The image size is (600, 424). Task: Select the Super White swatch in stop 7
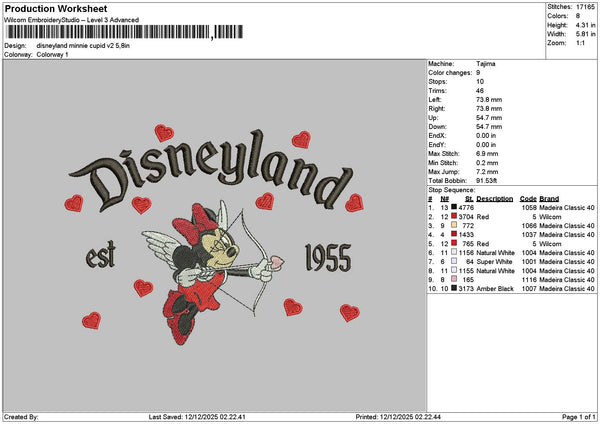point(455,261)
